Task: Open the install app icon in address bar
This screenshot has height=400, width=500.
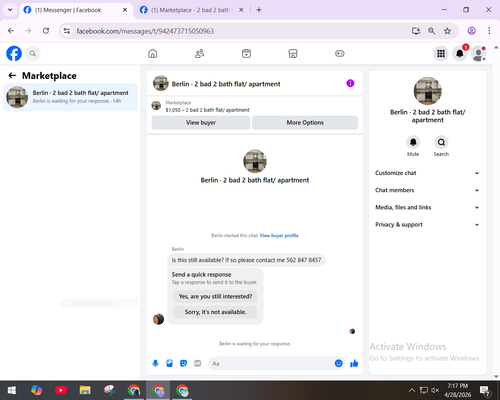Action: click(416, 31)
